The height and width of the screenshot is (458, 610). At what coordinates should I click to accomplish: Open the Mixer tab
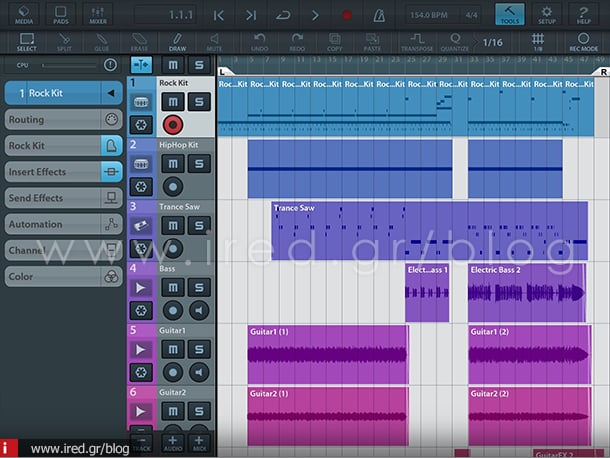coord(98,15)
